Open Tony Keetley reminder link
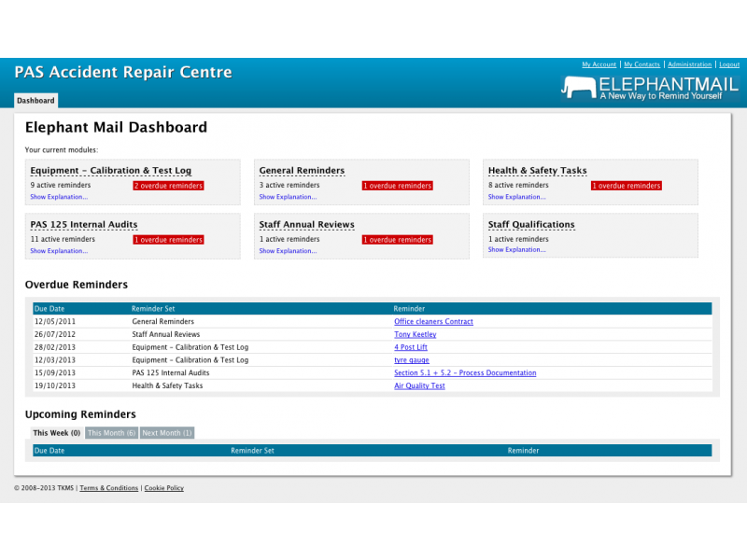This screenshot has height=560, width=747. pos(415,334)
